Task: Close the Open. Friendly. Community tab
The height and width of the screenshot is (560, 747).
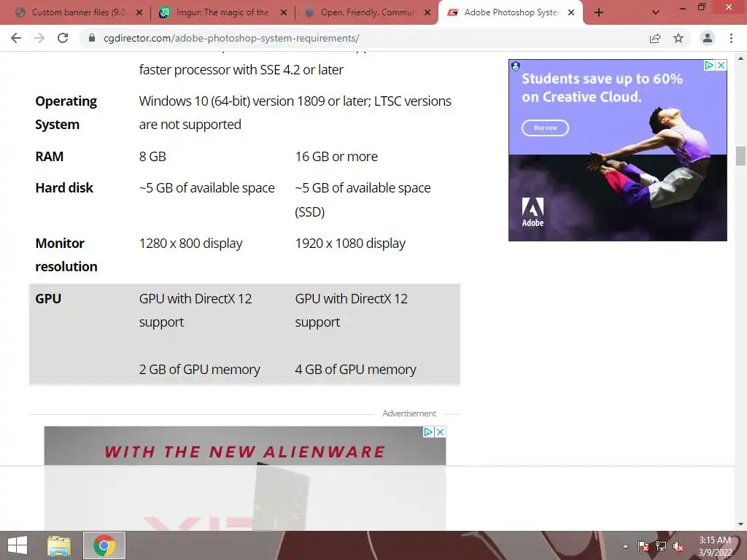Action: pyautogui.click(x=427, y=12)
